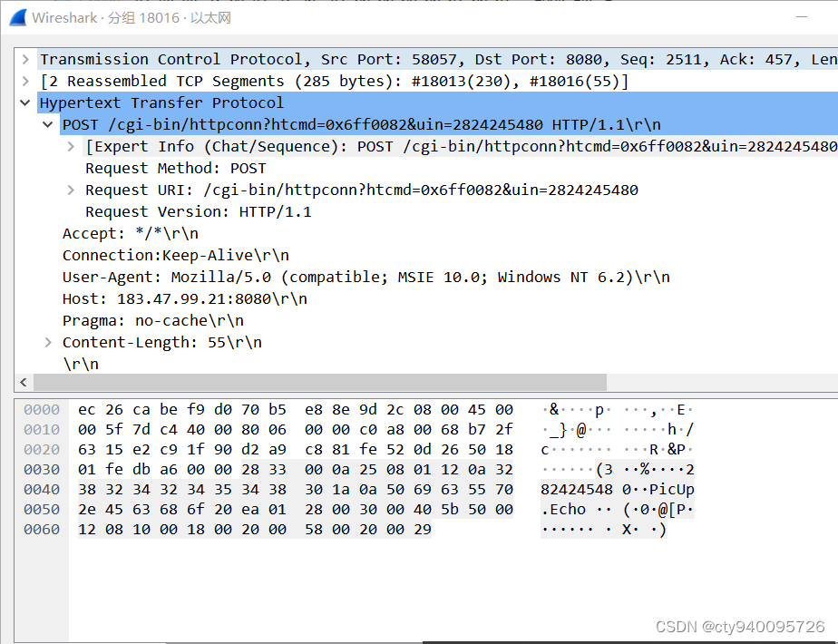The width and height of the screenshot is (838, 644).
Task: Select the final \r\n row
Action: coord(81,364)
